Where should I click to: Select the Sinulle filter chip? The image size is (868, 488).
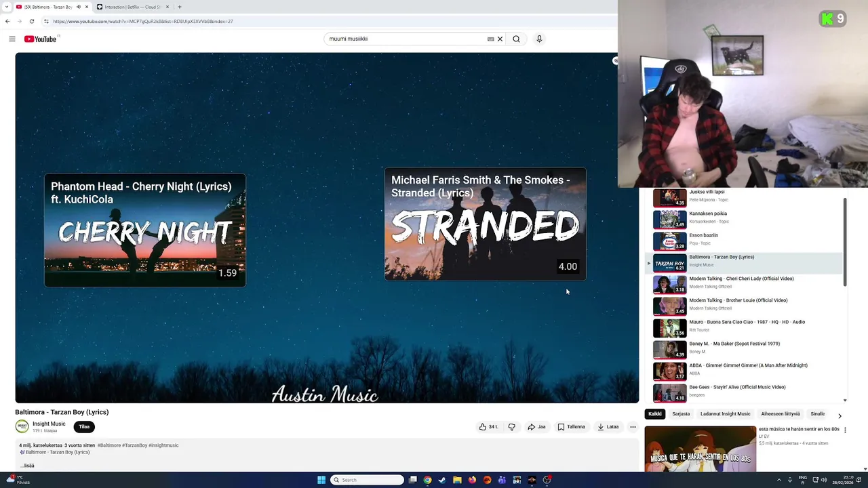818,414
